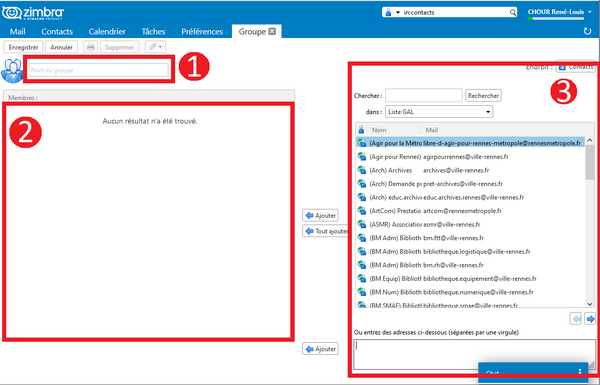Click the Contacts location button
The width and height of the screenshot is (600, 385).
coord(576,67)
